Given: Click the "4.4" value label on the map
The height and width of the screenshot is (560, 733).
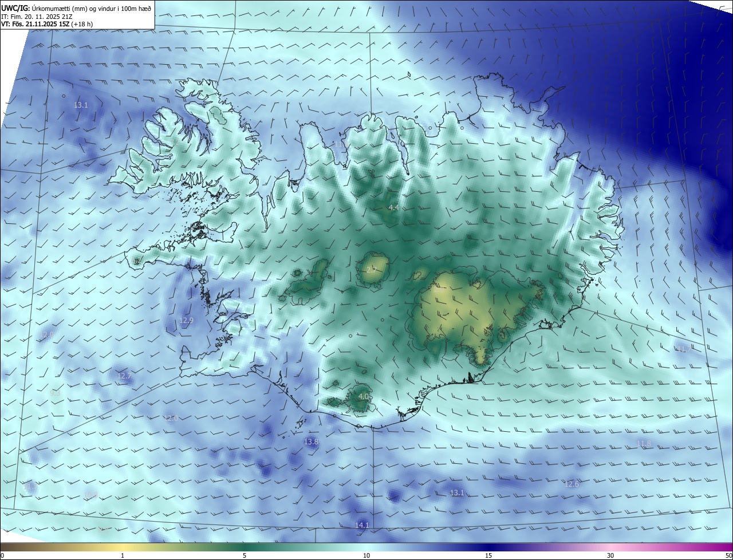Looking at the screenshot, I should click(x=393, y=207).
